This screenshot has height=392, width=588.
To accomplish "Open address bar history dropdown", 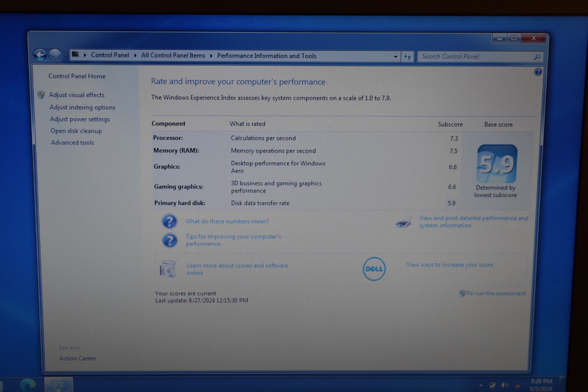I will [395, 57].
